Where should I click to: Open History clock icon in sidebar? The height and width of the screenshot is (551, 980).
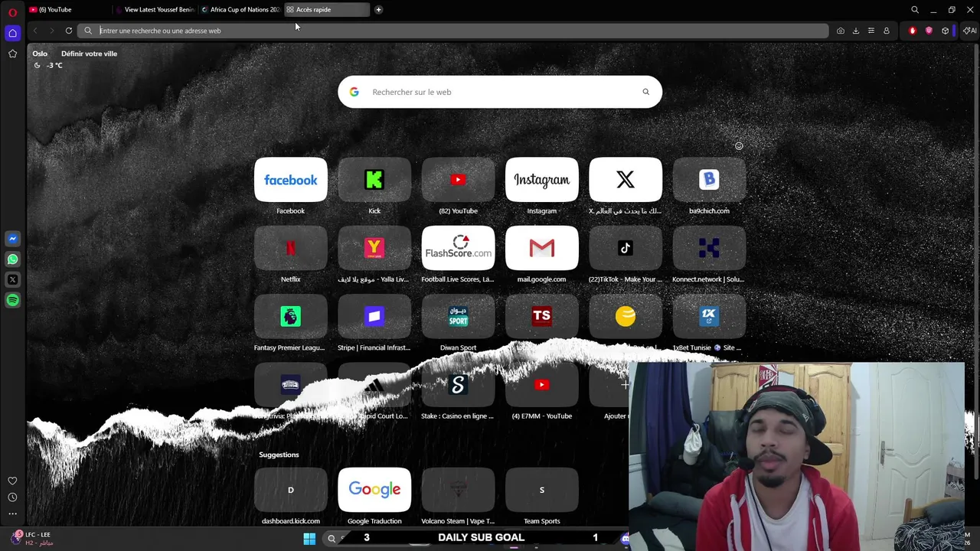[x=12, y=497]
